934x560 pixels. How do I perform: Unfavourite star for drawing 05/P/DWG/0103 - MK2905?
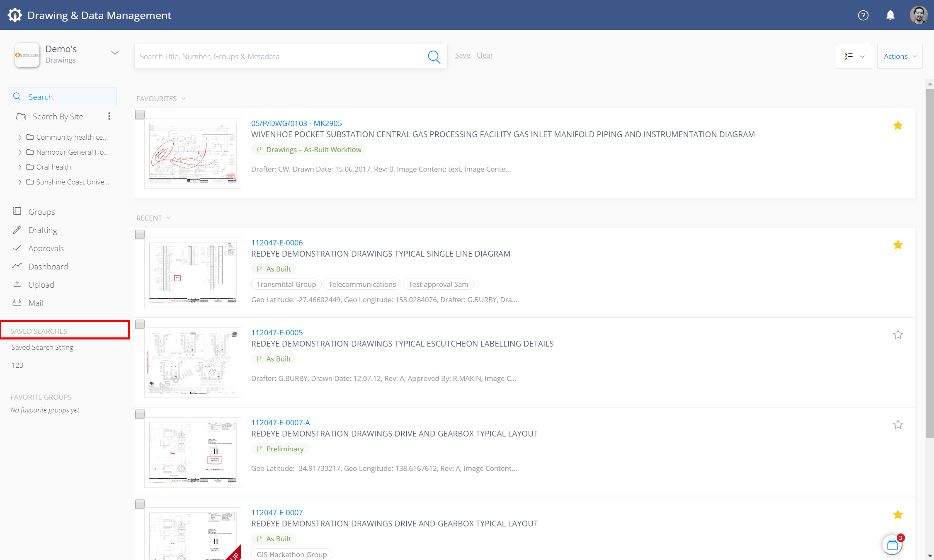(x=898, y=125)
